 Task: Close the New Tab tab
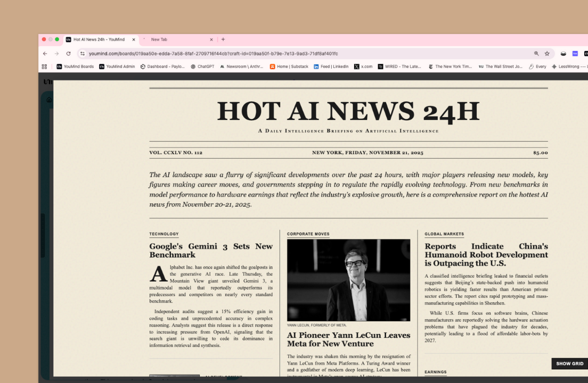[x=211, y=39]
